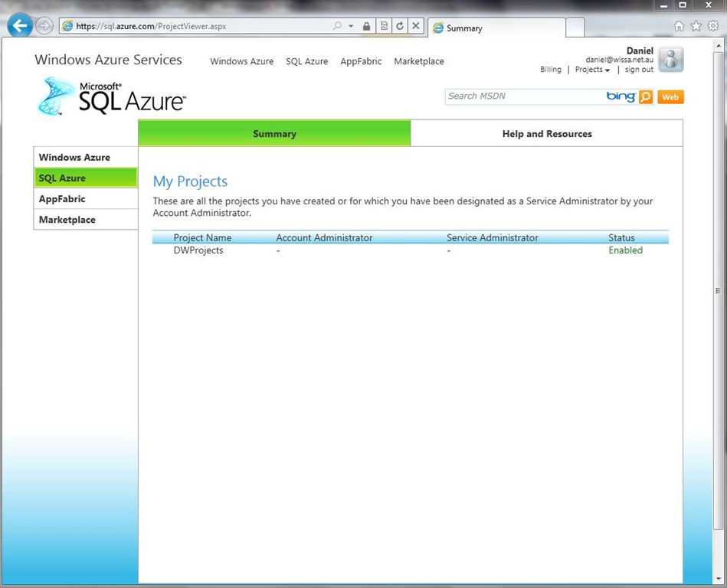Image resolution: width=727 pixels, height=588 pixels.
Task: Click the vertical scrollbar thumb
Action: coord(719,290)
